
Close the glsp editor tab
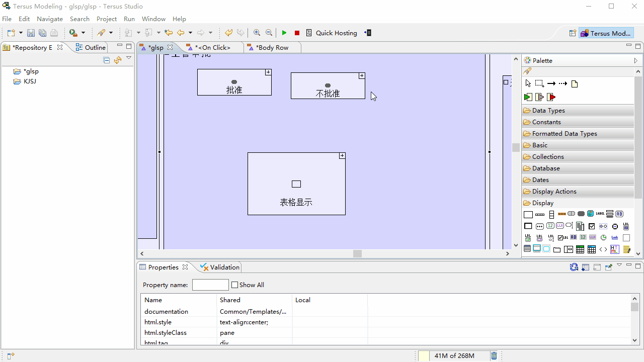170,47
